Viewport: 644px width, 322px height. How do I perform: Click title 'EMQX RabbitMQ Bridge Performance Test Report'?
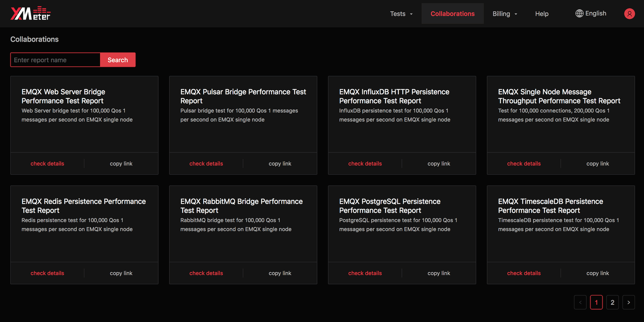241,206
